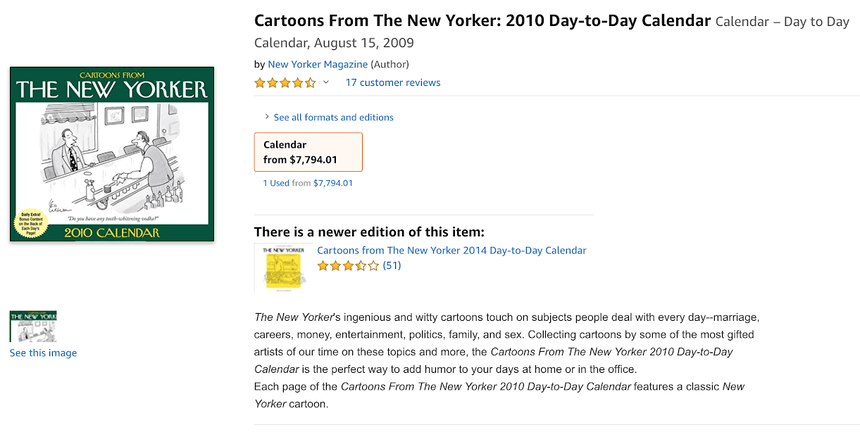Select the Calendar format option box

(308, 152)
